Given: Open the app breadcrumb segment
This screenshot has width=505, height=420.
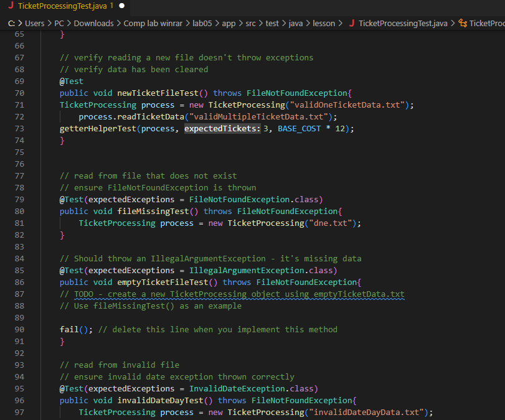Looking at the screenshot, I should [229, 24].
